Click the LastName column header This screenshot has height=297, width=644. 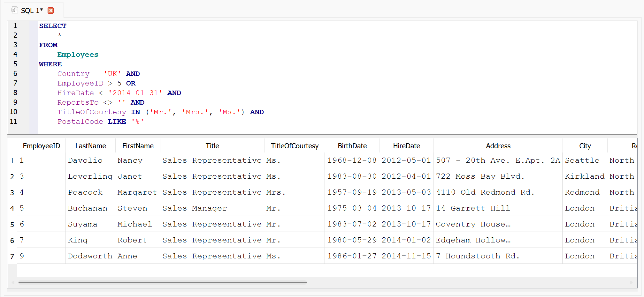(90, 146)
